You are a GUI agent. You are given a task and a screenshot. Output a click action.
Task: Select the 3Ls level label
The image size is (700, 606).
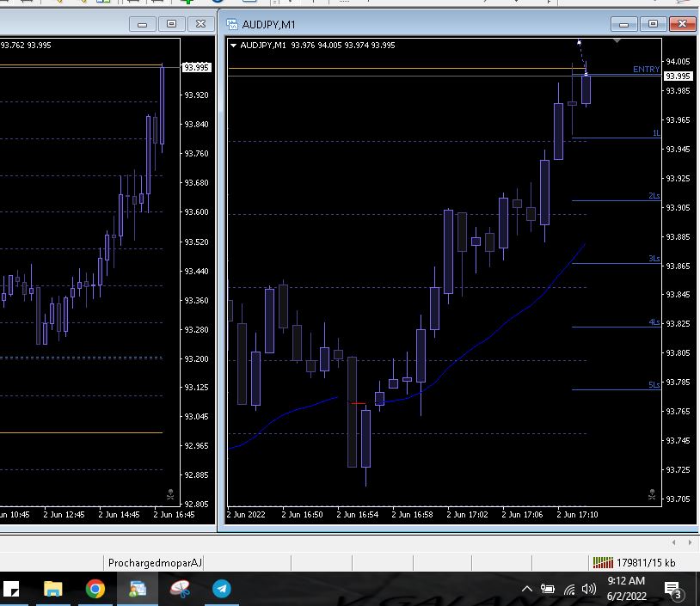(654, 259)
